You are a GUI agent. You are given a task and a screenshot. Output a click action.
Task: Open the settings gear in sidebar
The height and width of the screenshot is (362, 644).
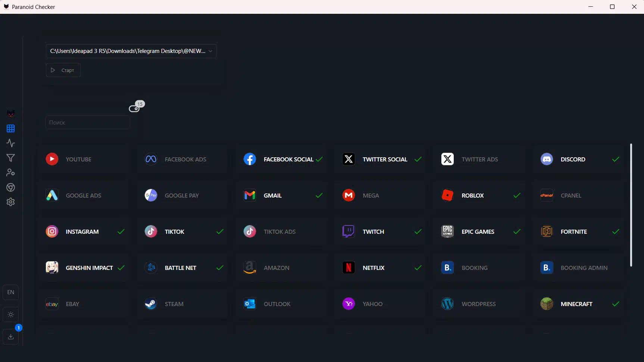pyautogui.click(x=10, y=202)
